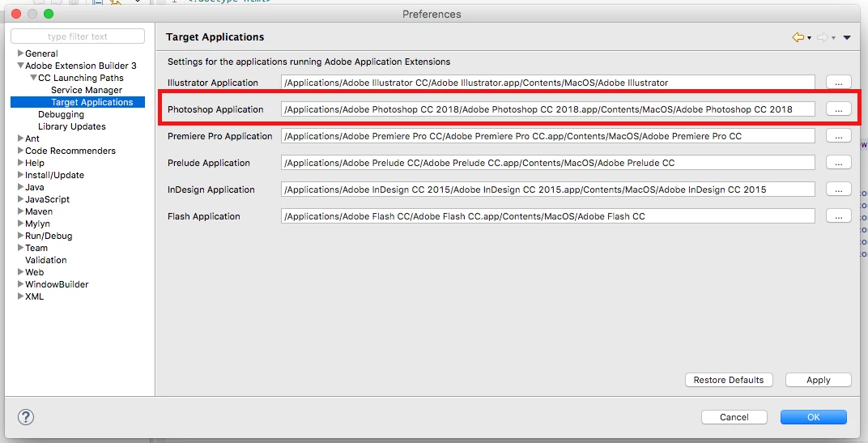Go back using the yellow arrow icon
This screenshot has width=868, height=443.
point(798,37)
